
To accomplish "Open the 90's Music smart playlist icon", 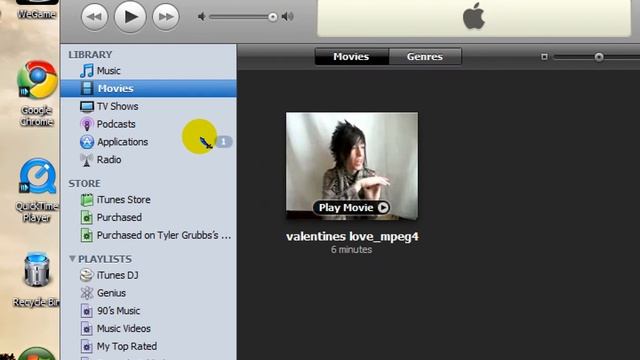I will pos(87,311).
